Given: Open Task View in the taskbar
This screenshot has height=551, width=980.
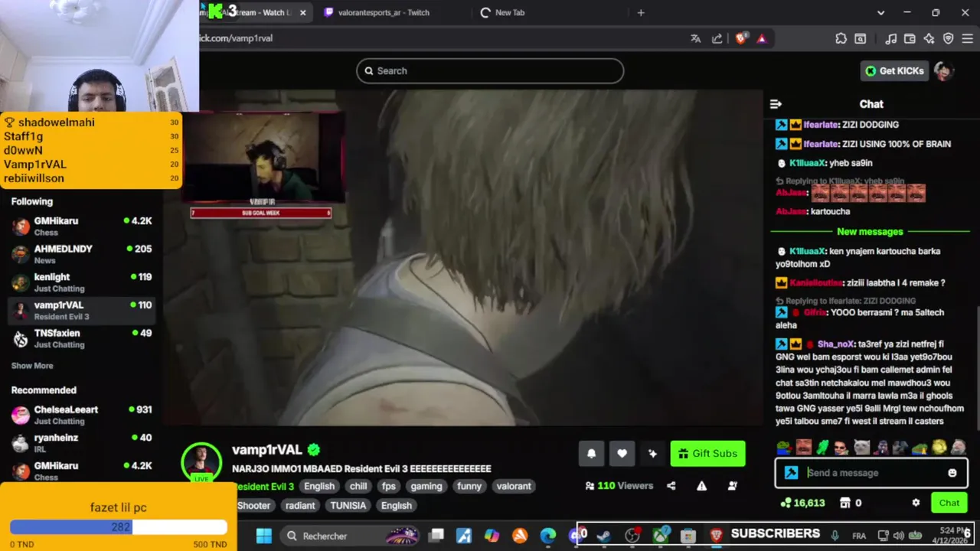Looking at the screenshot, I should click(436, 536).
